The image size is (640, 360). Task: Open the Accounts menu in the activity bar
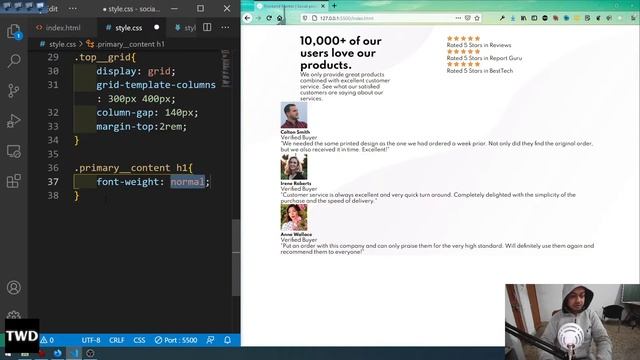[x=13, y=288]
